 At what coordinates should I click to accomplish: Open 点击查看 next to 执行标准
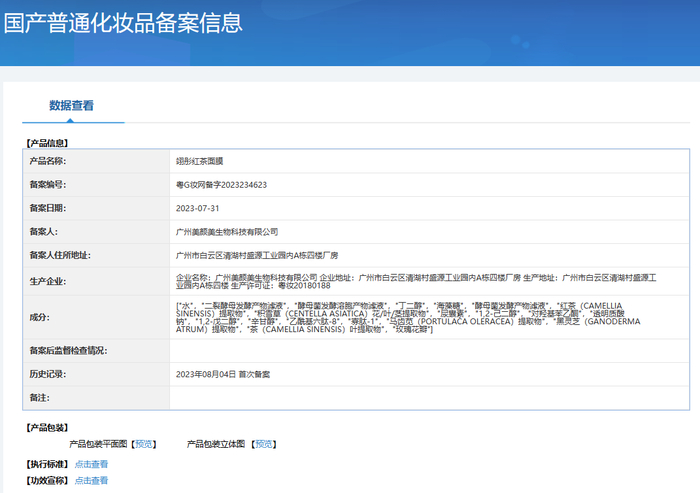pos(91,464)
